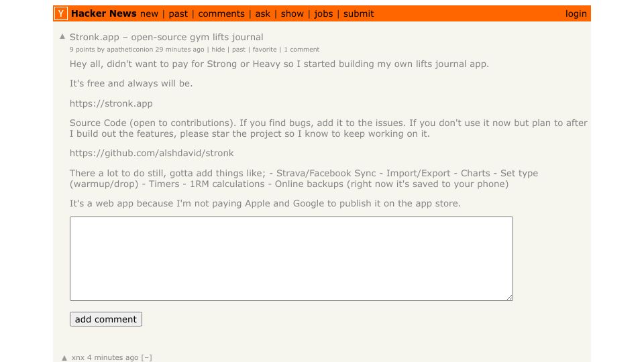Open xnx user profile link

pyautogui.click(x=78, y=357)
